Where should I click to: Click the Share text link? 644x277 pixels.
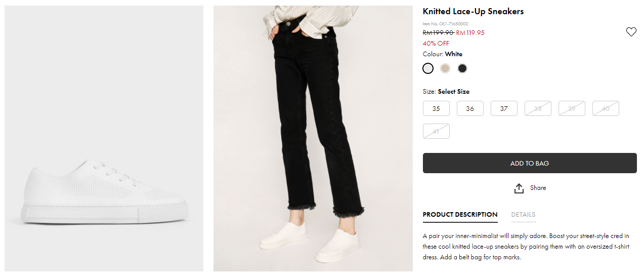pyautogui.click(x=538, y=188)
